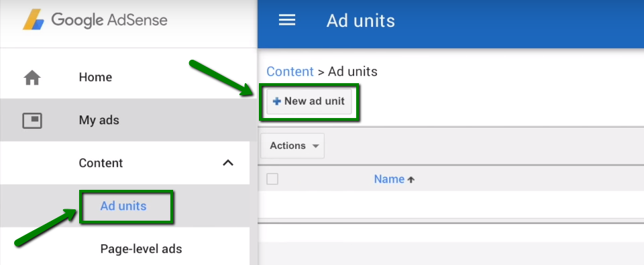Click the sort arrow beside Name

411,180
